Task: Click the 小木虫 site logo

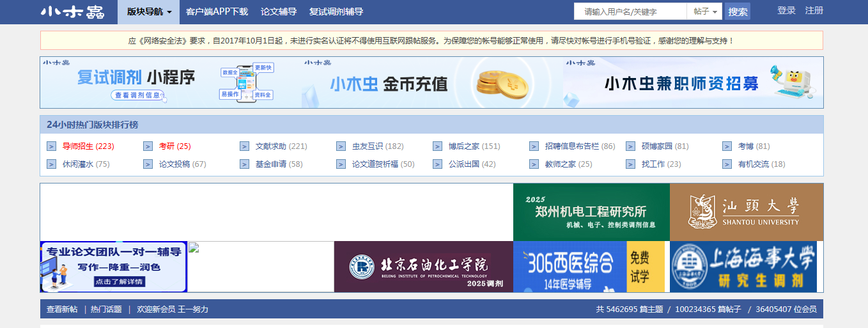Action: click(72, 12)
